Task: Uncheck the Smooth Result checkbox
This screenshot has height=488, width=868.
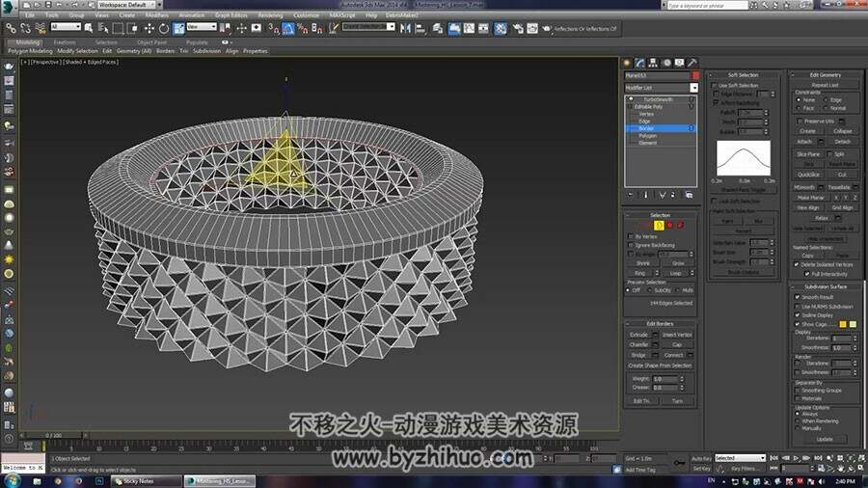Action: point(798,297)
